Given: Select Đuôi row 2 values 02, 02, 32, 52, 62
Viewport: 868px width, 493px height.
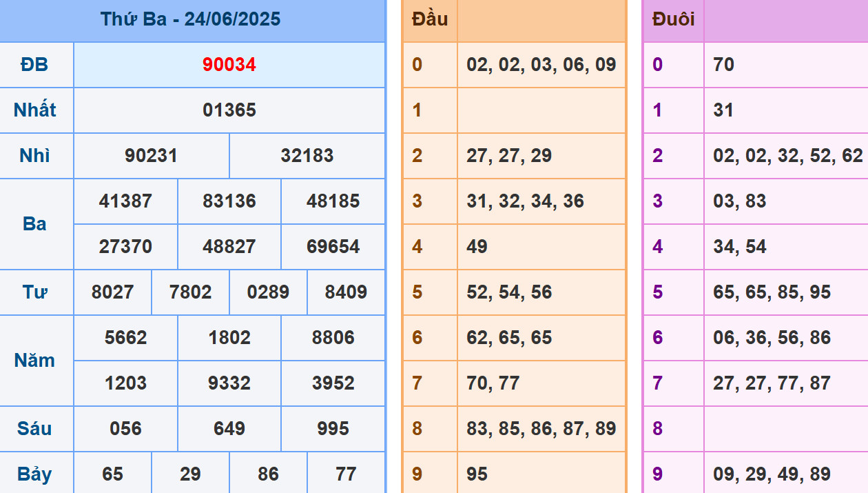Looking at the screenshot, I should 787,156.
